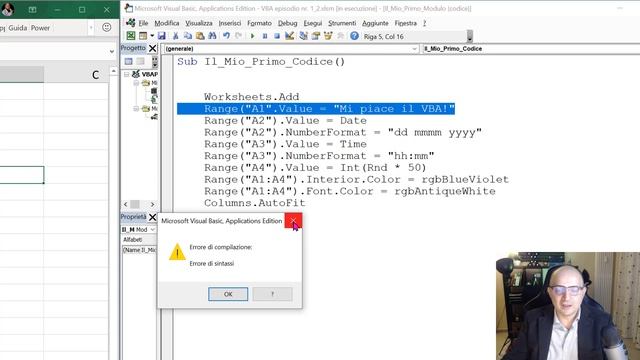Open Project Explorer toolbar icon

[x=303, y=36]
